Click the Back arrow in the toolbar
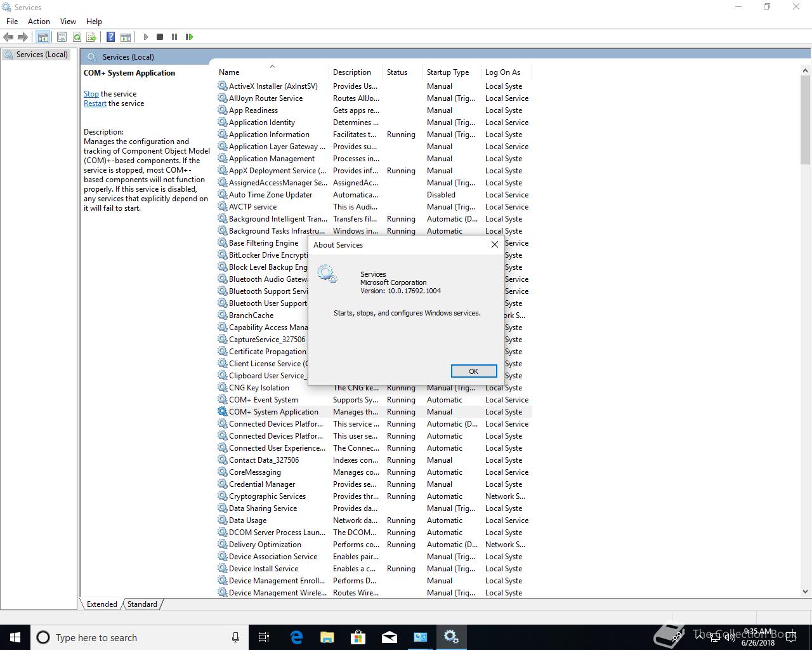 pyautogui.click(x=9, y=37)
